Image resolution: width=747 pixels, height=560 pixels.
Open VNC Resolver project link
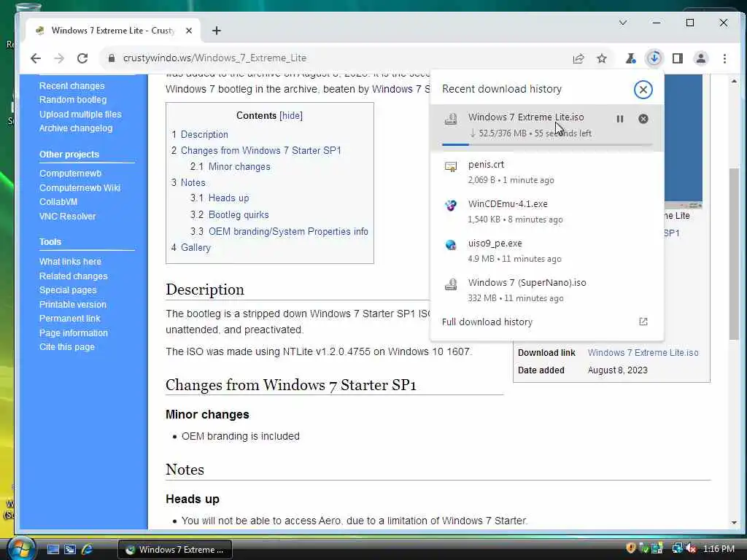coord(68,216)
